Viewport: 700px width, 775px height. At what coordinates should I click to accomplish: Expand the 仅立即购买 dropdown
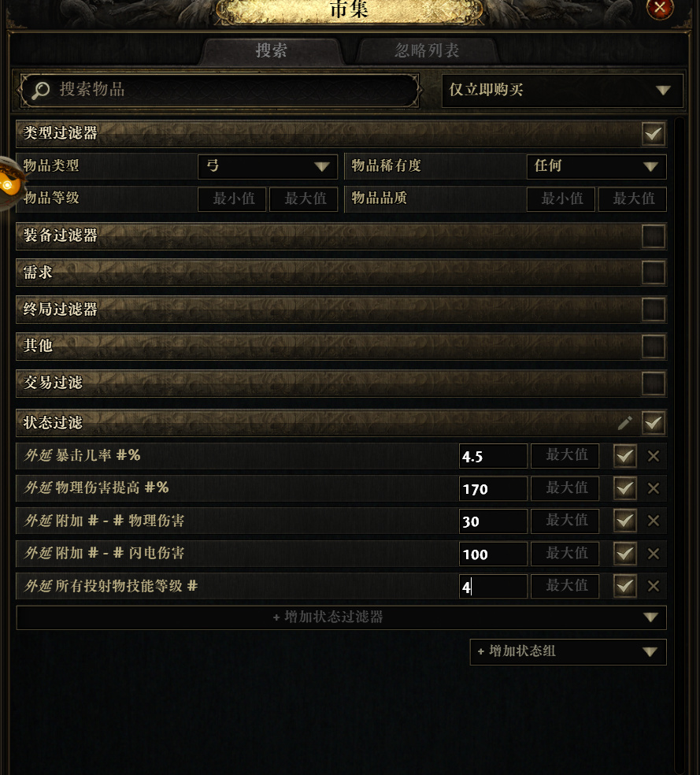click(x=563, y=91)
